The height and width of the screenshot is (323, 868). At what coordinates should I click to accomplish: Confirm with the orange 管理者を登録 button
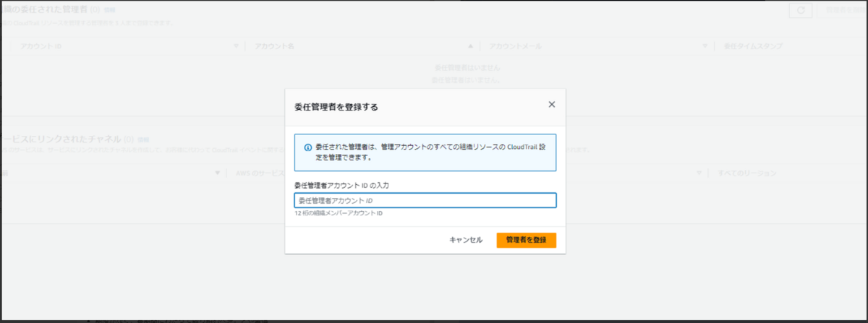pyautogui.click(x=526, y=240)
